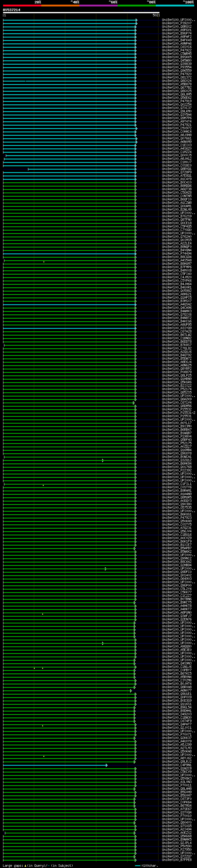Screen dimensions: 197x868
Task: Select the UniRef100_O57535 label
Action: coord(177,507)
